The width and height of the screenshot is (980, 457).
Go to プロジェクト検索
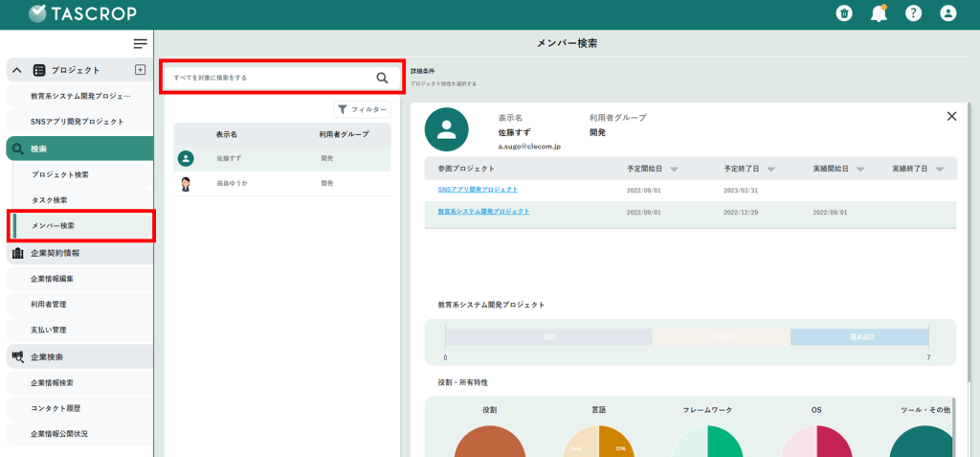coord(83,174)
